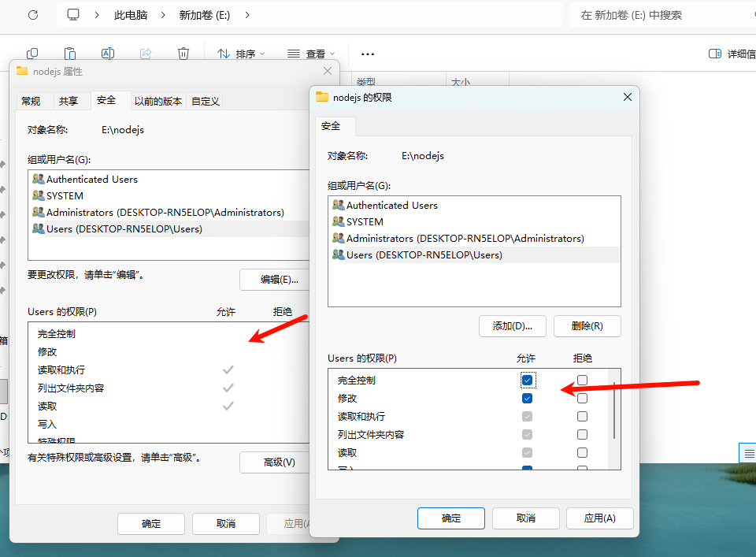
Task: Click 确定 in permissions dialog
Action: point(451,518)
